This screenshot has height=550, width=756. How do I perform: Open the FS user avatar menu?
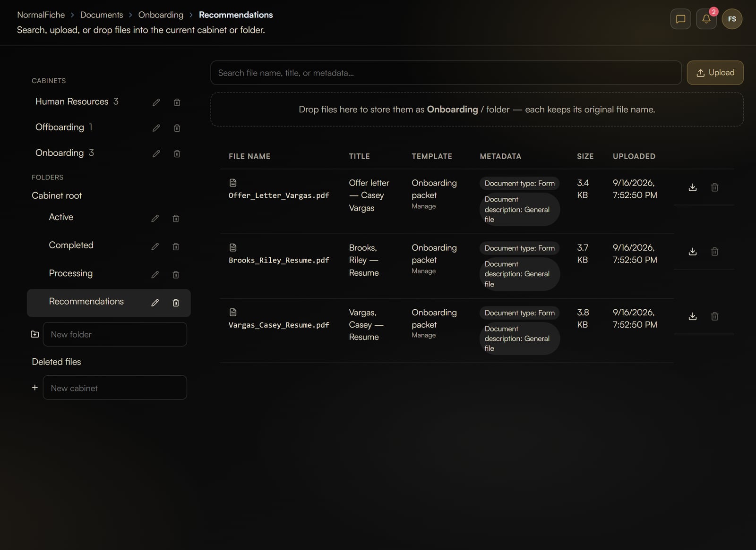pyautogui.click(x=732, y=19)
